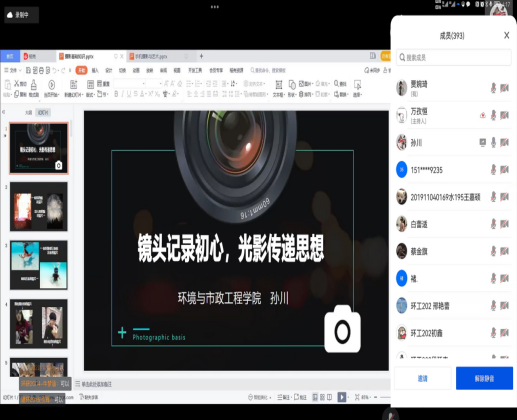Image resolution: width=517 pixels, height=420 pixels.
Task: Select slide 2 thumbnail
Action: tap(39, 207)
